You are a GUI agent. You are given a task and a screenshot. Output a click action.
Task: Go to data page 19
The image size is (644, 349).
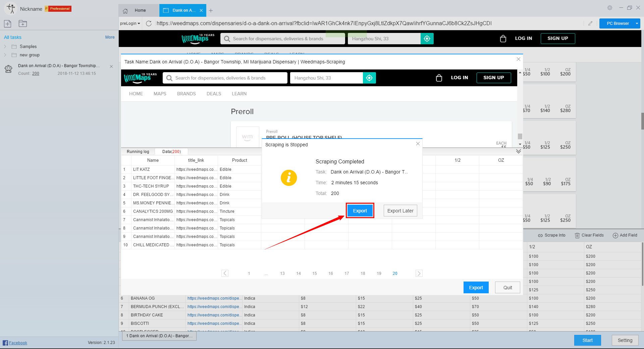coord(379,273)
